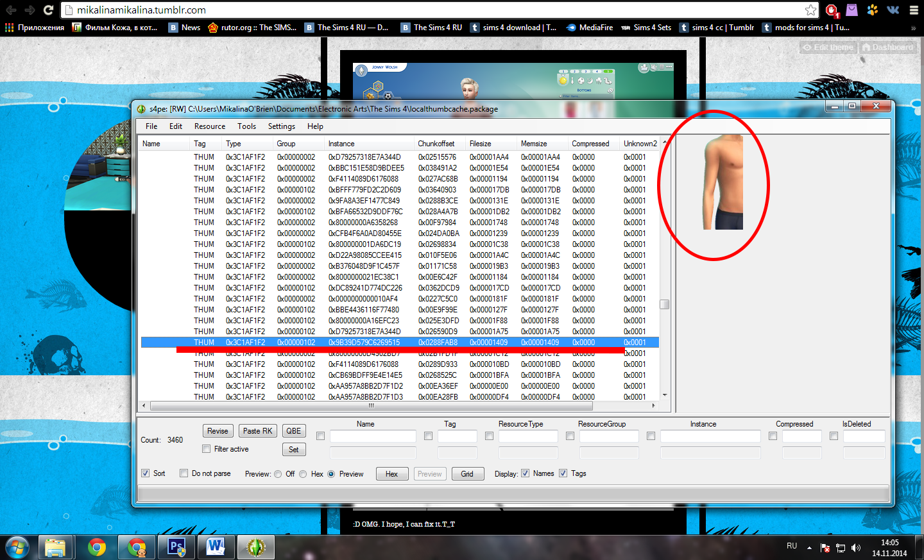924x560 pixels.
Task: Open the Chrome menu hamburger icon
Action: 913,10
